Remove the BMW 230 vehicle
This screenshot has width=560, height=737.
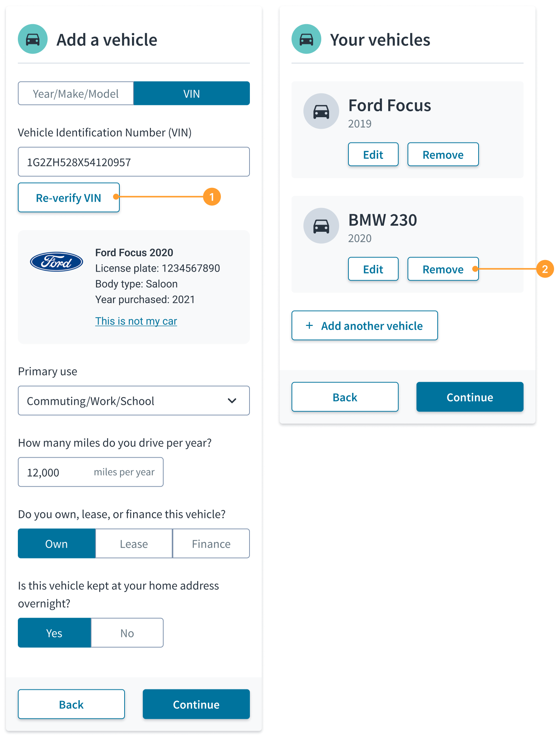coord(443,269)
